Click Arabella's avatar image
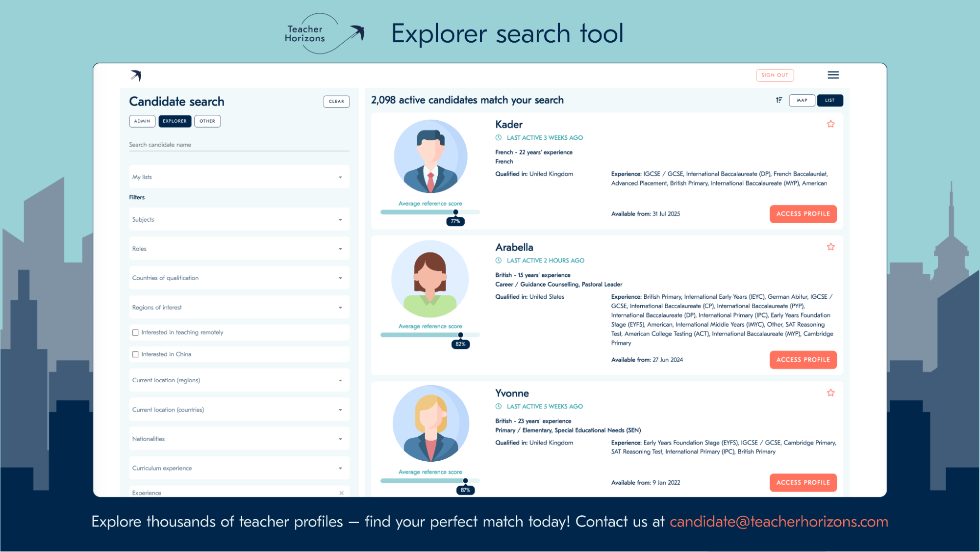 430,279
